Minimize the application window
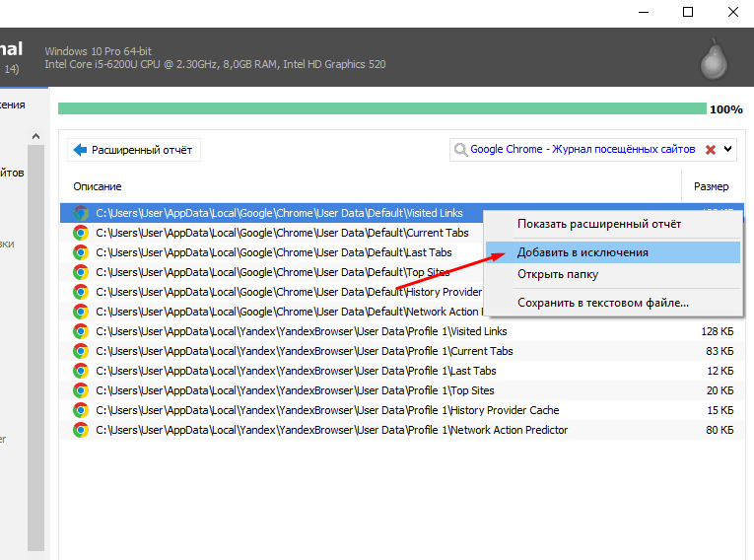 (x=644, y=12)
